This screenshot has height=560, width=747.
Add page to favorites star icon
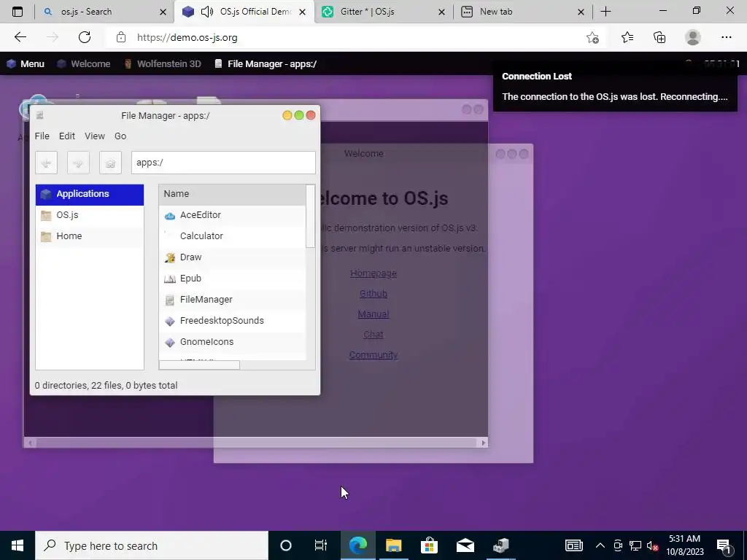(x=592, y=37)
